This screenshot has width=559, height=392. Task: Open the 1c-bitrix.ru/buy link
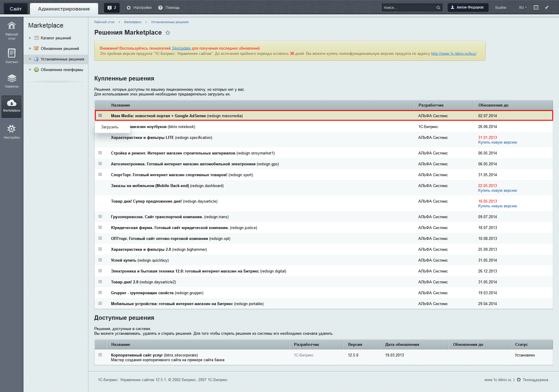pyautogui.click(x=454, y=54)
